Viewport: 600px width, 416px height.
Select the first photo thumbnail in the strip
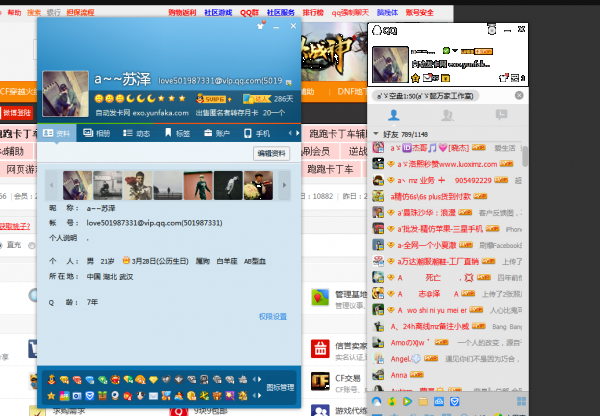(x=77, y=185)
